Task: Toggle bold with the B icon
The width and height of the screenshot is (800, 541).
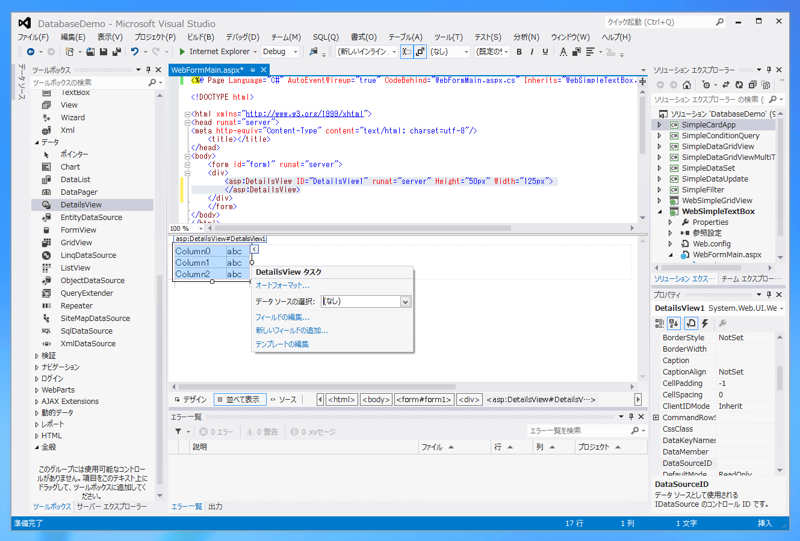Action: [x=519, y=52]
